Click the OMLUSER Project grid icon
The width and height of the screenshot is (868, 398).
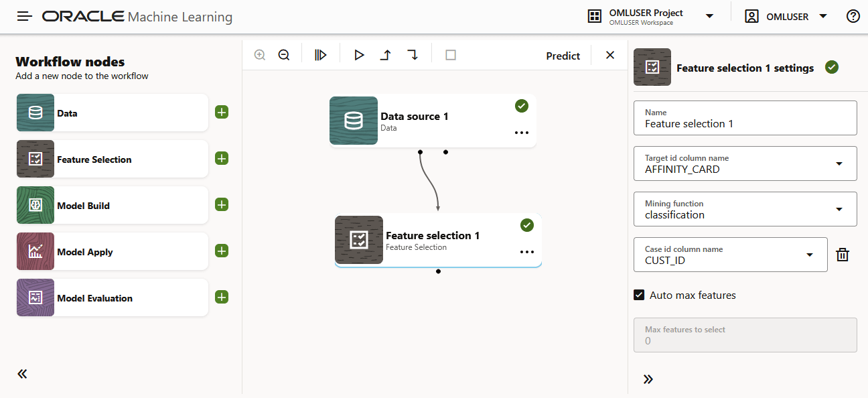tap(594, 17)
